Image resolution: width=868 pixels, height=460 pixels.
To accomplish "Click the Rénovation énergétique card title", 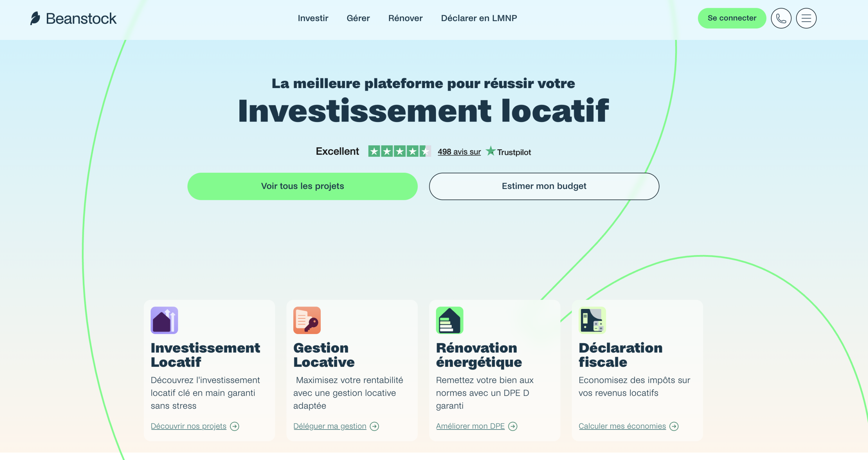I will [479, 355].
